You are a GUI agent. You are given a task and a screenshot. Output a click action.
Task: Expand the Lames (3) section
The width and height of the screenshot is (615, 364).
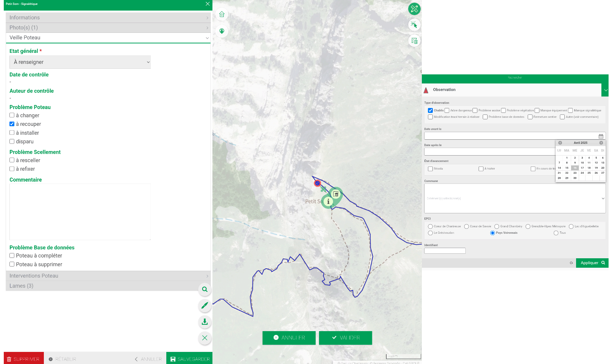108,286
